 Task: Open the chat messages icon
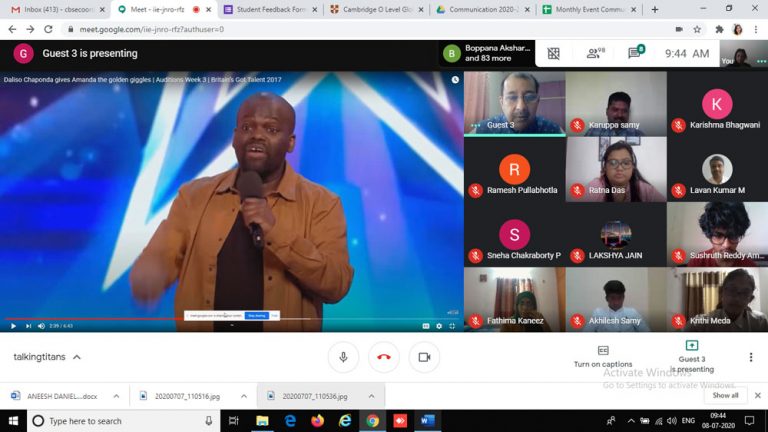(636, 52)
